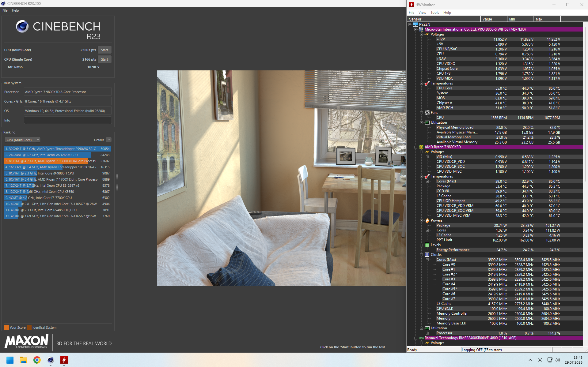Click the network tray icon
This screenshot has height=367, width=588.
pyautogui.click(x=550, y=360)
